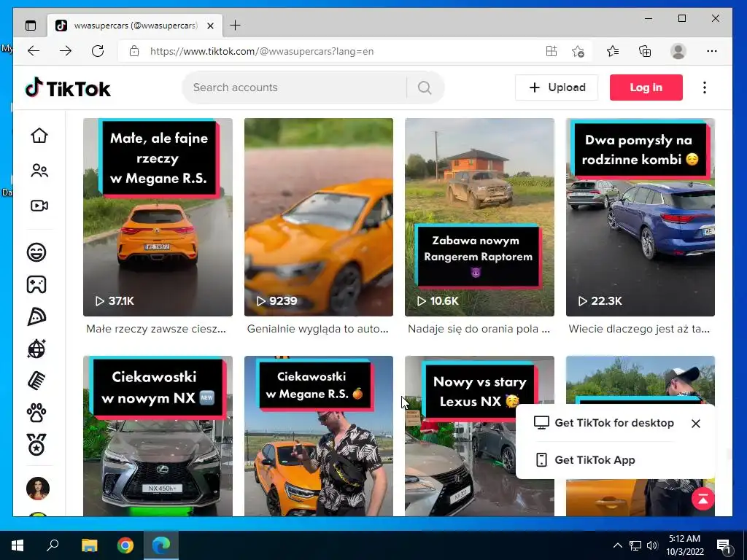Open the Edge Favorites list
The width and height of the screenshot is (747, 560).
click(613, 51)
